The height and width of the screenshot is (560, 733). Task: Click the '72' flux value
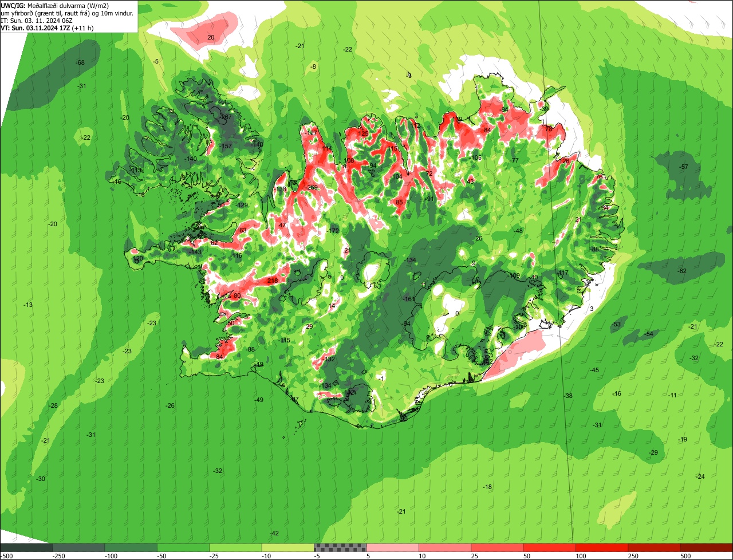tap(429, 173)
